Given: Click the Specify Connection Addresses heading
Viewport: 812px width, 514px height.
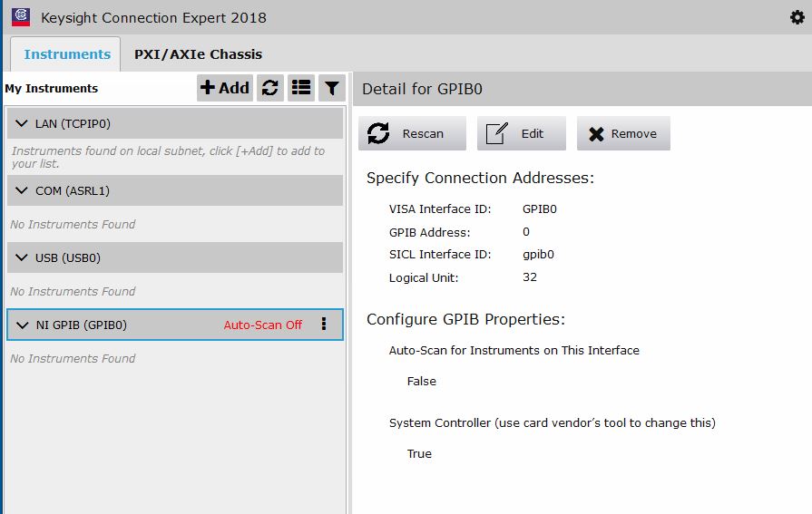Looking at the screenshot, I should point(480,178).
